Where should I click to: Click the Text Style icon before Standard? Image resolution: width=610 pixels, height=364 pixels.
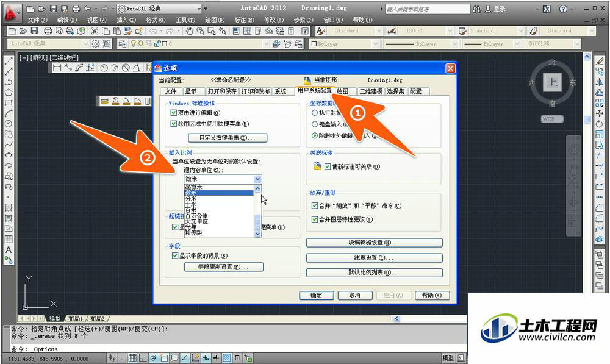pos(321,30)
